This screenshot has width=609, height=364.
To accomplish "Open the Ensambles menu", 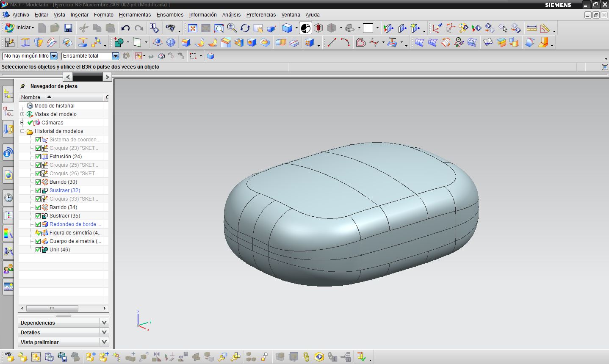I will tap(170, 14).
